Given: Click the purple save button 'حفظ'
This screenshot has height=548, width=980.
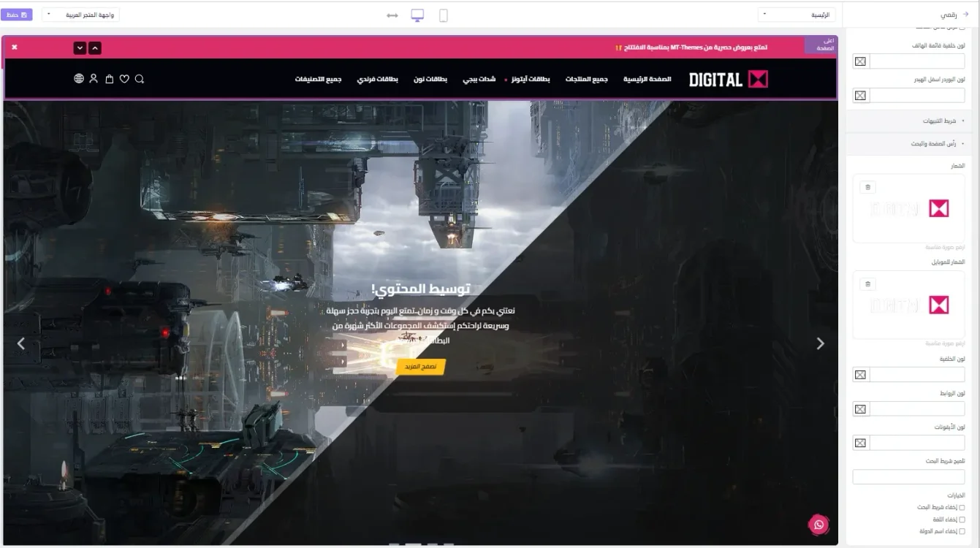Looking at the screenshot, I should coord(16,15).
